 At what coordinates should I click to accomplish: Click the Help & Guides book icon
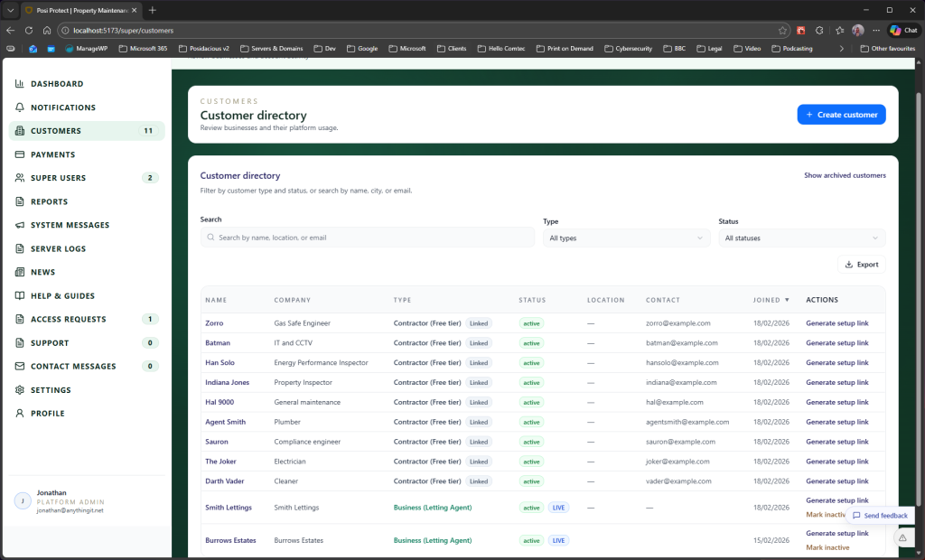pos(20,295)
